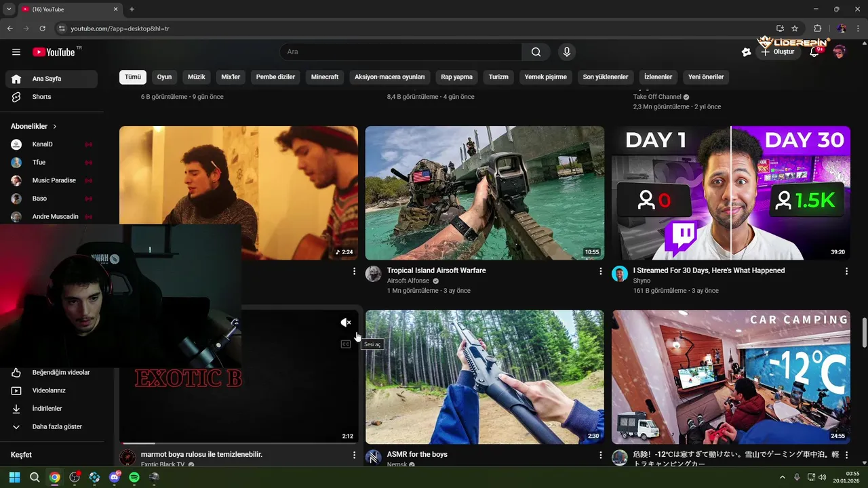Click the star-shaped icon beside Oluştur
This screenshot has width=868, height=488.
click(x=747, y=52)
